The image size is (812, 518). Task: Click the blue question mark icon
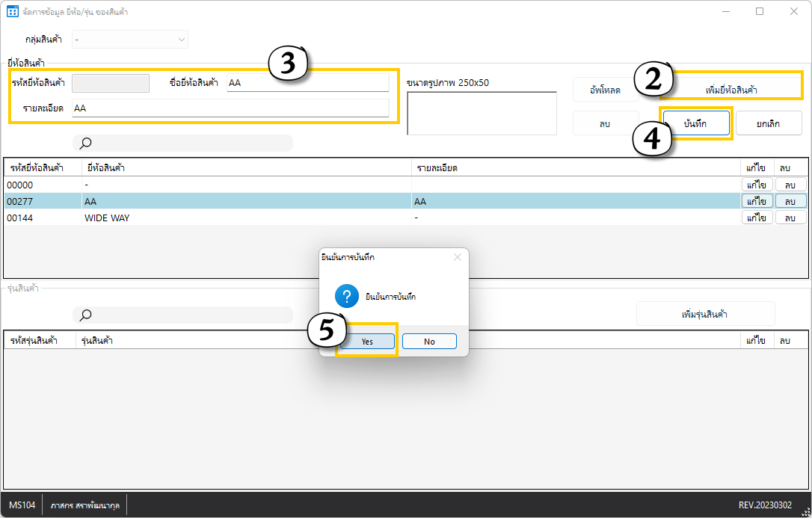tap(347, 297)
